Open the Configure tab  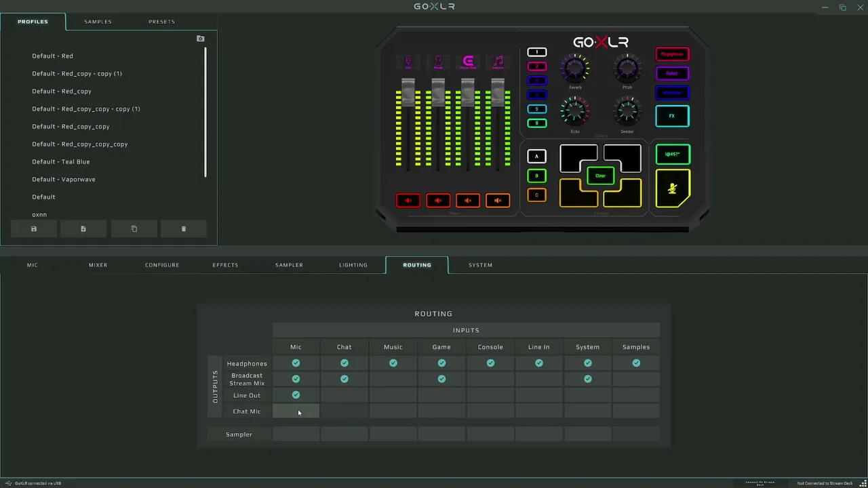point(162,265)
